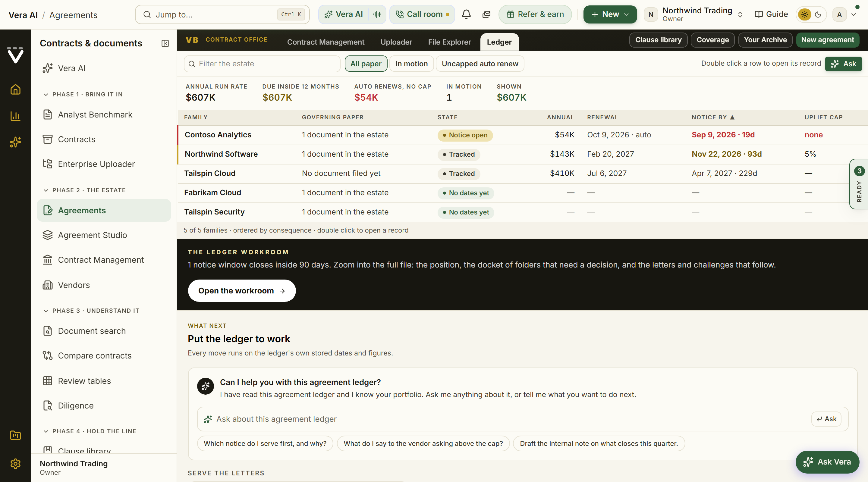Click Open the workroom button

coord(242,290)
